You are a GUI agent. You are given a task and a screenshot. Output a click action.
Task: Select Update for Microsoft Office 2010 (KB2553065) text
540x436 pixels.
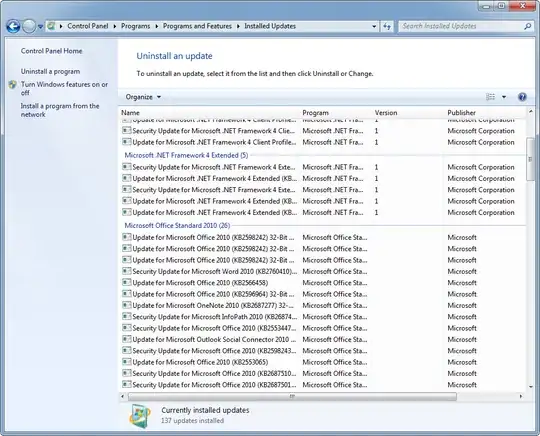(200, 362)
